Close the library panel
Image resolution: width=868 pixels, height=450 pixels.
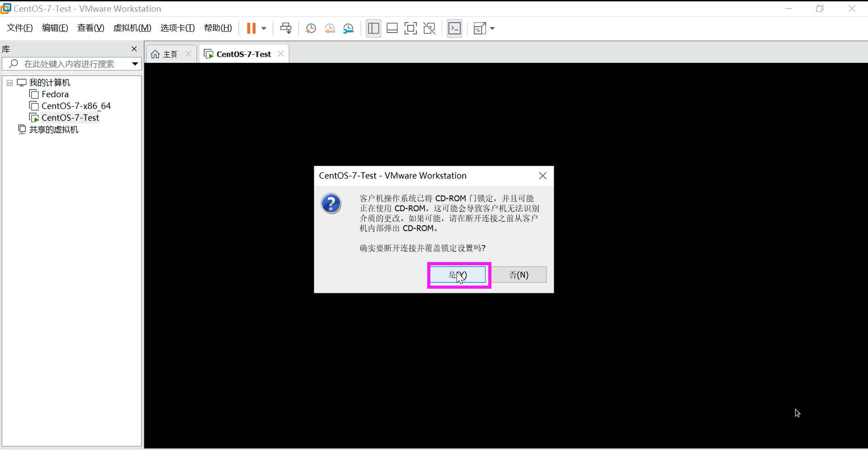[134, 49]
